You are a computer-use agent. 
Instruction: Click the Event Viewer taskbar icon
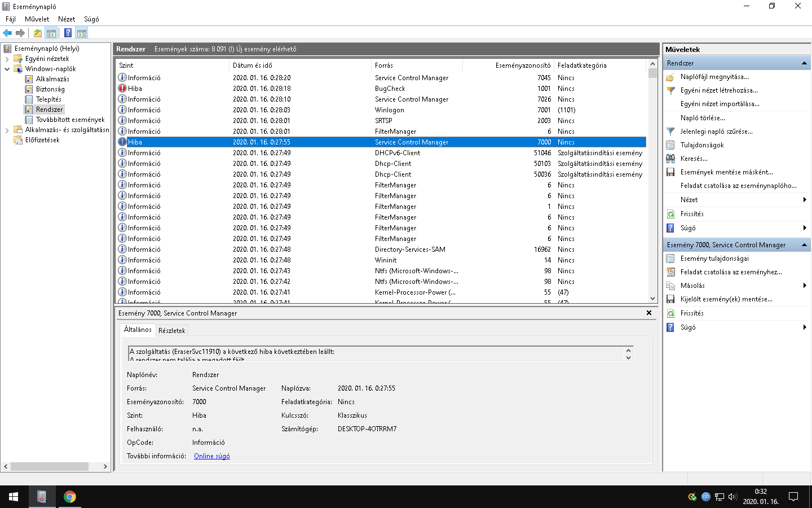point(42,497)
